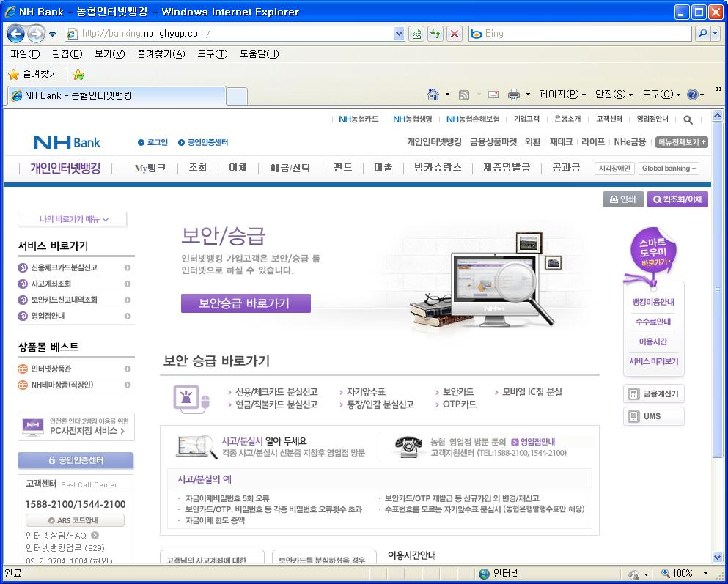The height and width of the screenshot is (584, 728).
Task: Click the NH Bank logo
Action: click(67, 142)
